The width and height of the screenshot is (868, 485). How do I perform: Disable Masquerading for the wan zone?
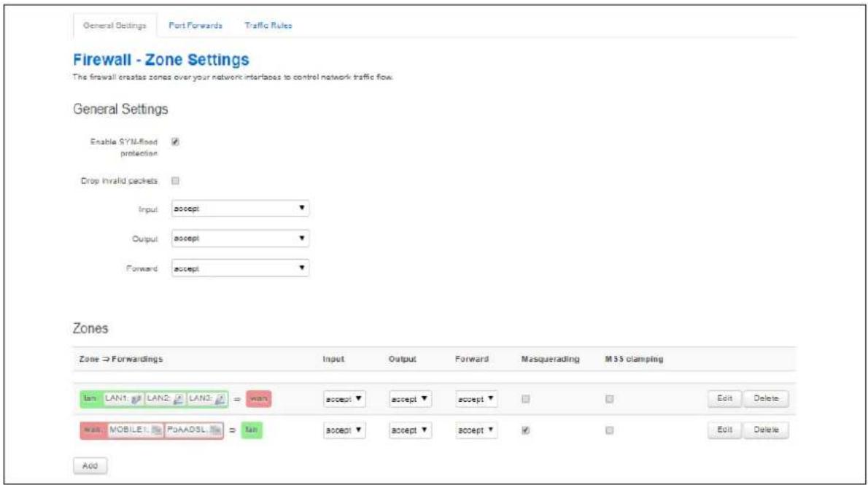(526, 430)
